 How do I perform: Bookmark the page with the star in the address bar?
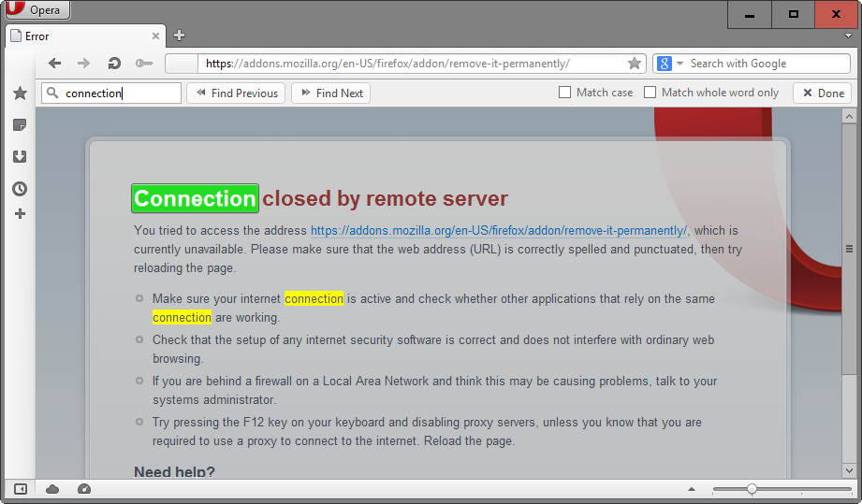pyautogui.click(x=635, y=64)
